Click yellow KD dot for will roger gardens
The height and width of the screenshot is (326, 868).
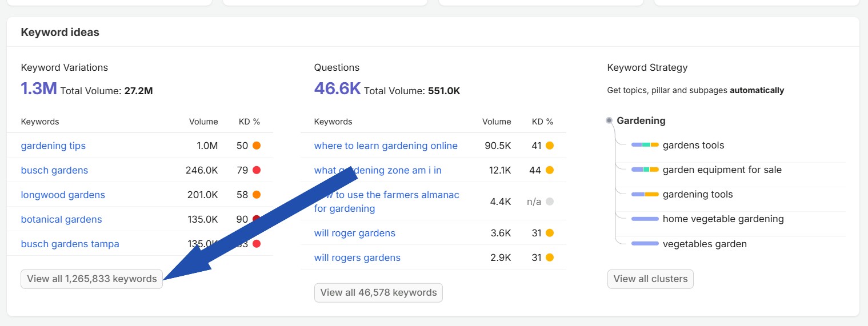click(550, 233)
